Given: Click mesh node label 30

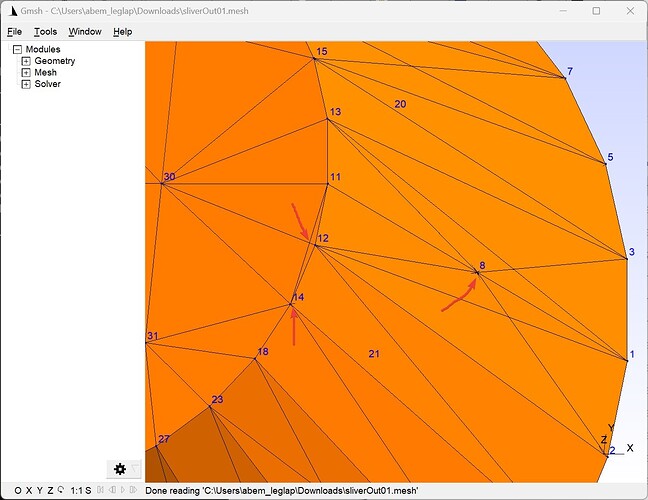Looking at the screenshot, I should pyautogui.click(x=169, y=176).
